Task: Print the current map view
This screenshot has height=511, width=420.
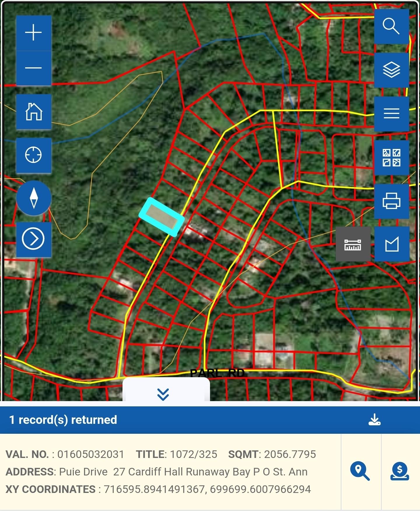Action: pyautogui.click(x=391, y=201)
